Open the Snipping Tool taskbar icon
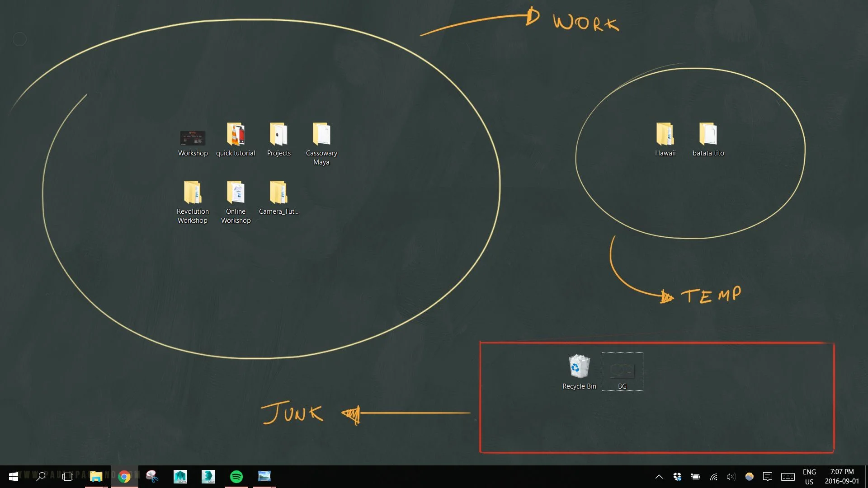Image resolution: width=868 pixels, height=488 pixels. pyautogui.click(x=152, y=476)
